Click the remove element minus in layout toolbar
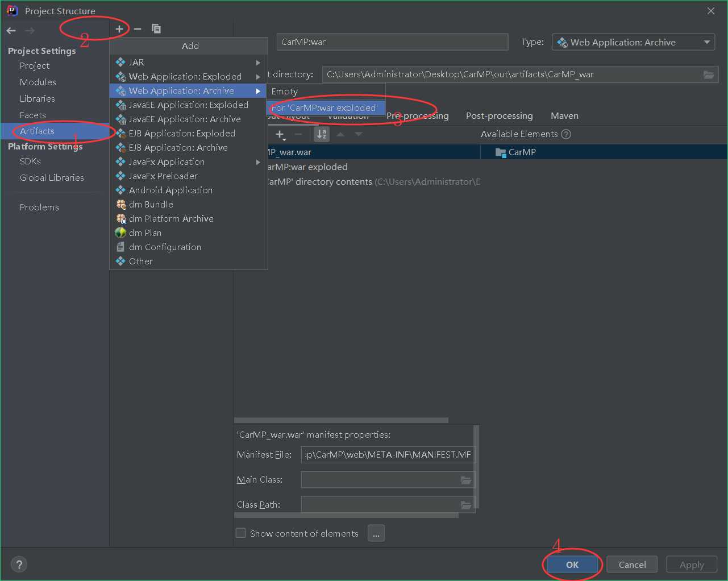This screenshot has width=728, height=581. (x=298, y=134)
